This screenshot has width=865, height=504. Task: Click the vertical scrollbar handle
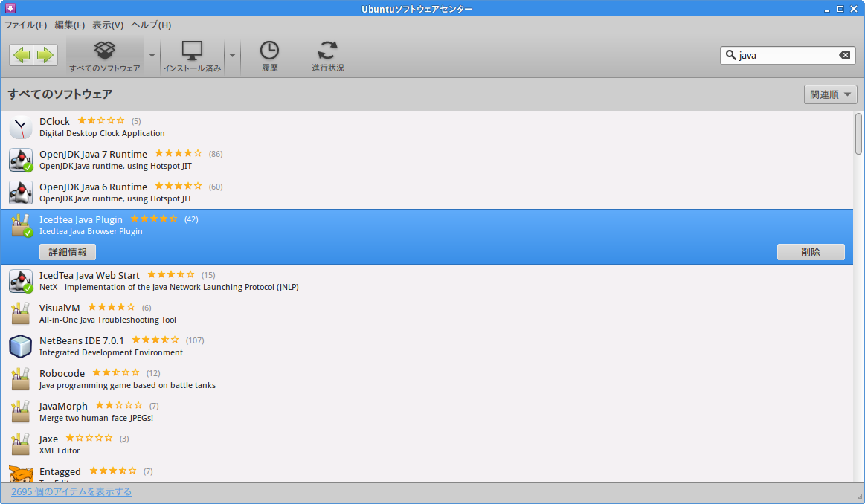coord(858,134)
